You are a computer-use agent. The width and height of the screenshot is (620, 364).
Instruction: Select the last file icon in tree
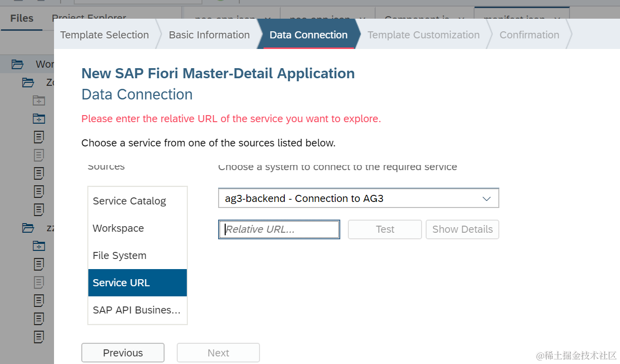tap(39, 337)
